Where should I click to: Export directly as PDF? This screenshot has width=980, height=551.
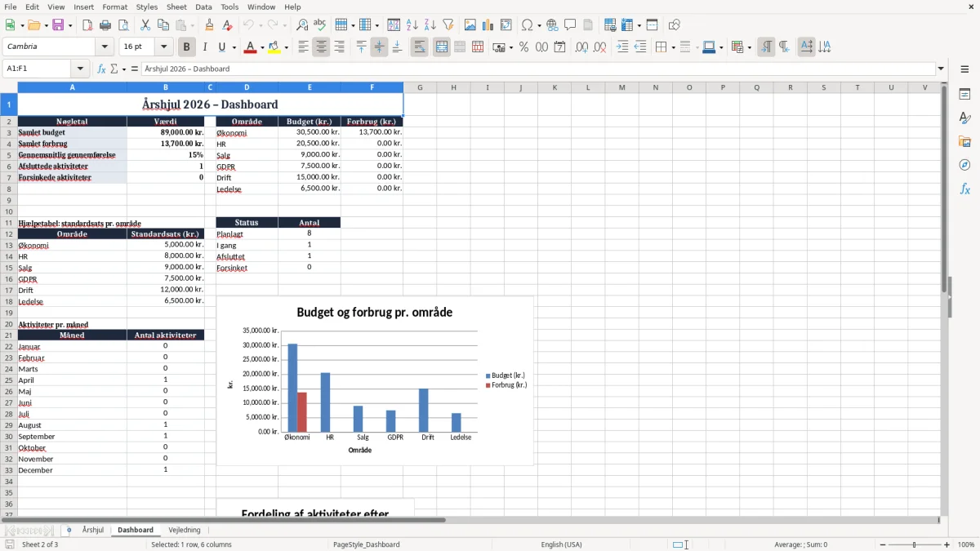[x=87, y=25]
